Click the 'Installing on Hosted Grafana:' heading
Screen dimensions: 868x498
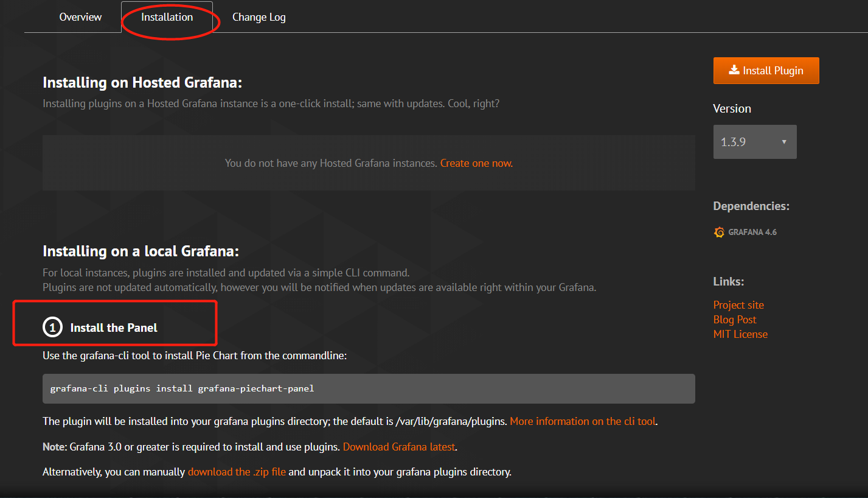[x=142, y=83]
